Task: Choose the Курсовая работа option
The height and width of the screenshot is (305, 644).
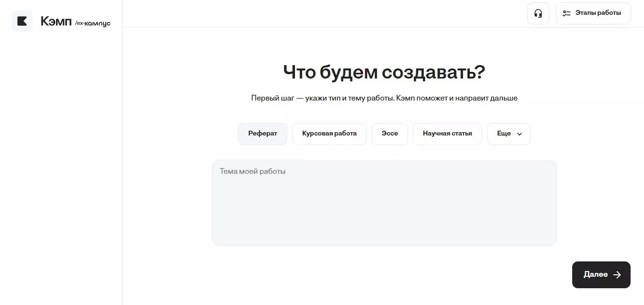Action: coord(329,134)
